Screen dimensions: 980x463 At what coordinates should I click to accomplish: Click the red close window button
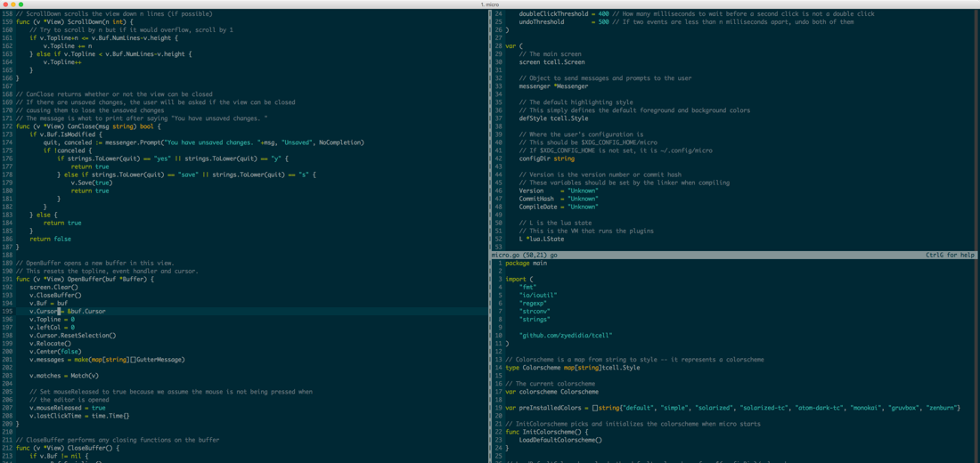[4, 4]
